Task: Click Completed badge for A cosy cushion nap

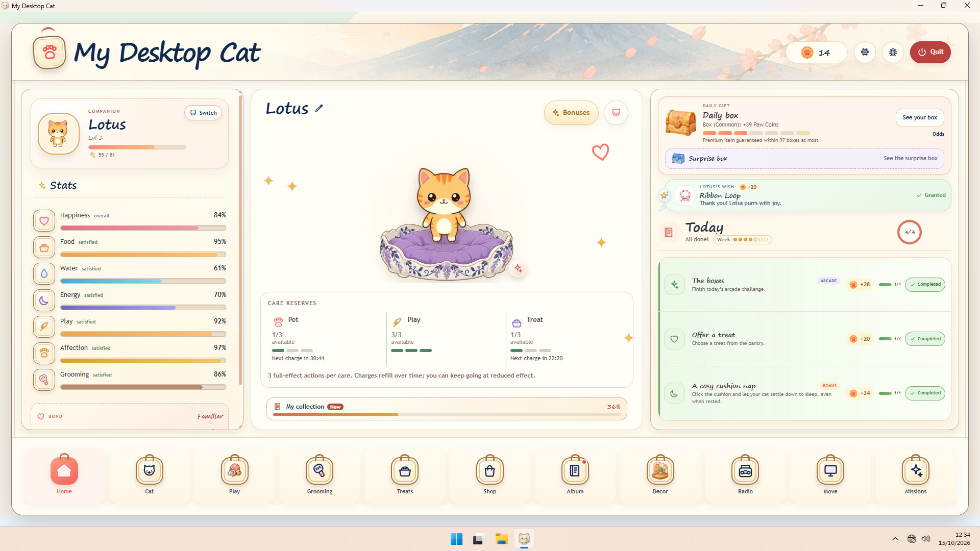Action: tap(924, 393)
